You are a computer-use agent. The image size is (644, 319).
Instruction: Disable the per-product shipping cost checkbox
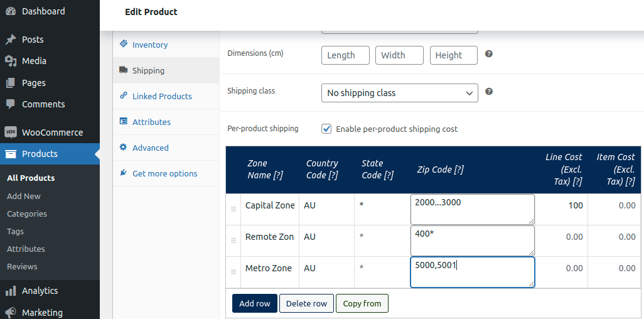[x=326, y=129]
